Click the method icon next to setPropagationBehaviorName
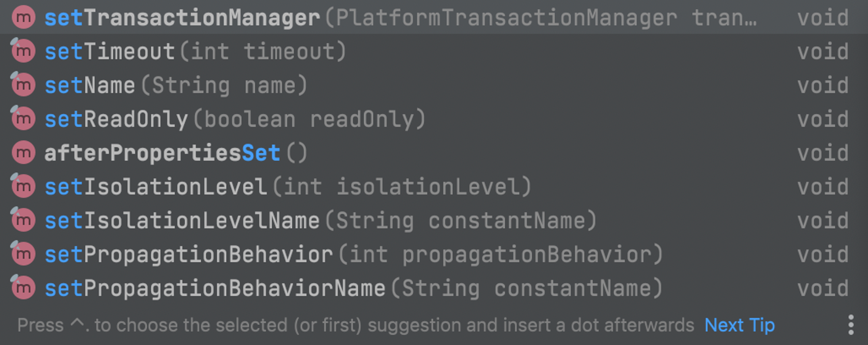Viewport: 868px width, 345px height. 23,289
